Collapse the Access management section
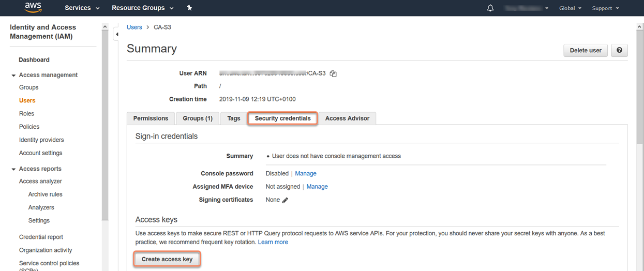 (x=13, y=76)
